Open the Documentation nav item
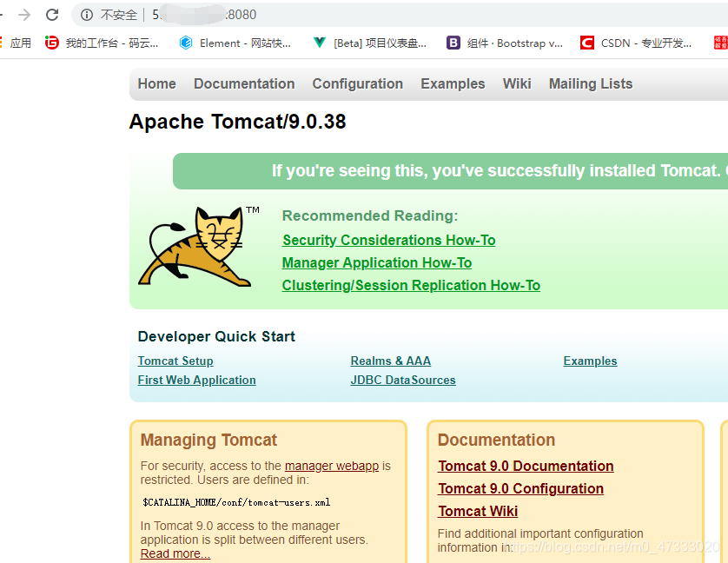 click(244, 83)
